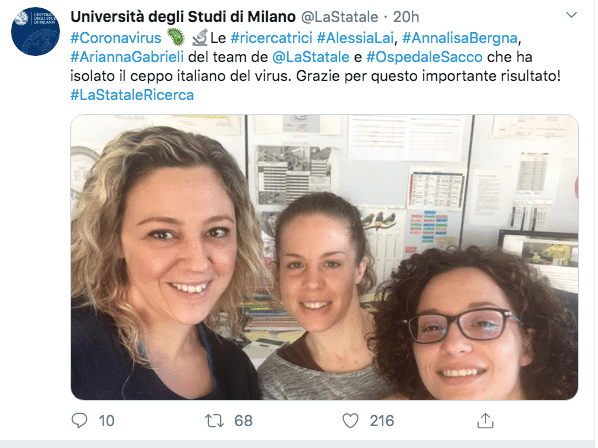Open the share tweet icon

485,420
